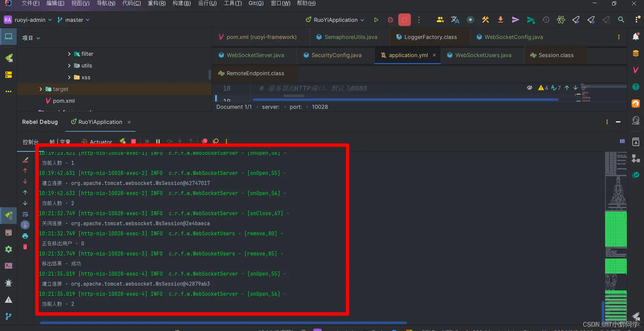Screen dimensions: 644x331
Task: Stop the debug session with the red square
Action: [x=133, y=141]
